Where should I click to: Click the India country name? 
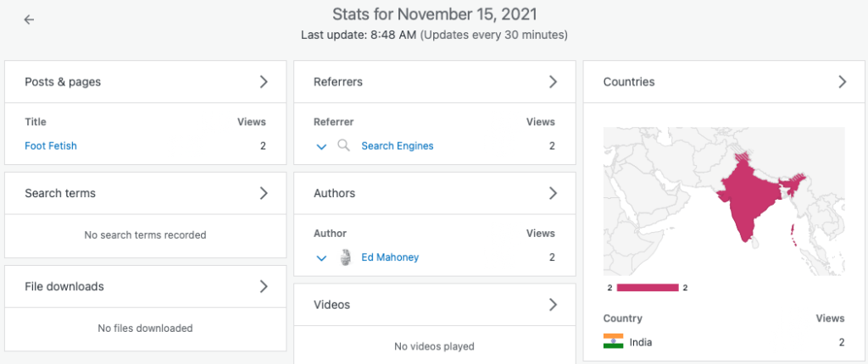[641, 342]
